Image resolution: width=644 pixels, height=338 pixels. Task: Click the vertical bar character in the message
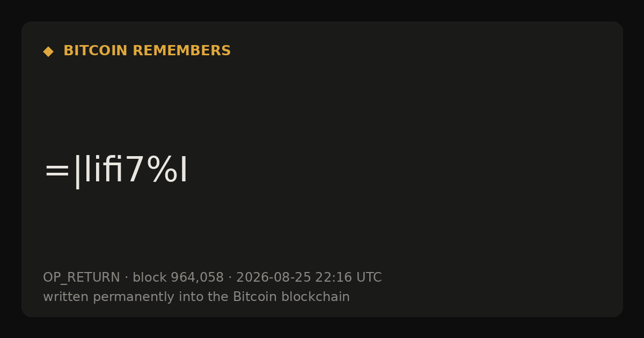coord(78,172)
